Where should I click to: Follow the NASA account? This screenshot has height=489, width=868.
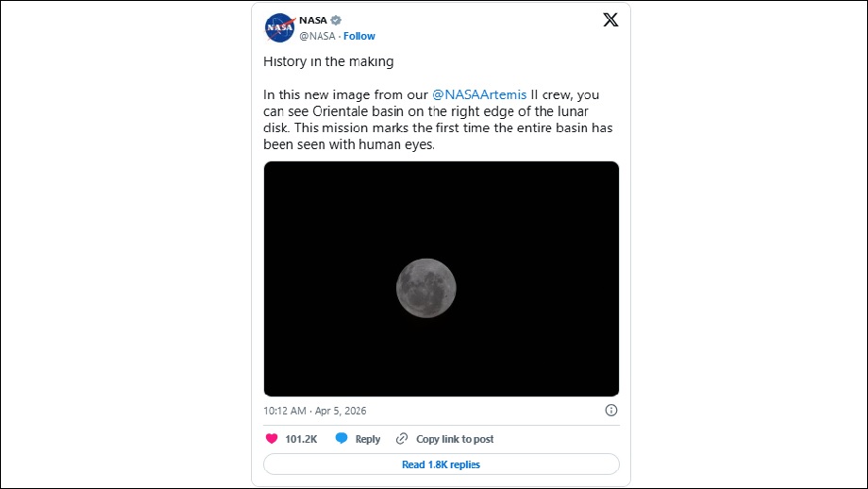click(x=359, y=36)
